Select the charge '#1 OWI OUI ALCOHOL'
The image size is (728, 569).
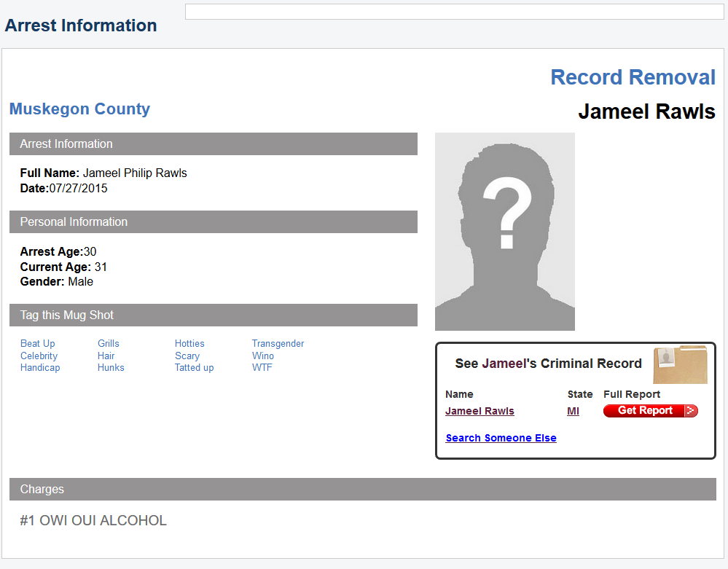pyautogui.click(x=93, y=521)
